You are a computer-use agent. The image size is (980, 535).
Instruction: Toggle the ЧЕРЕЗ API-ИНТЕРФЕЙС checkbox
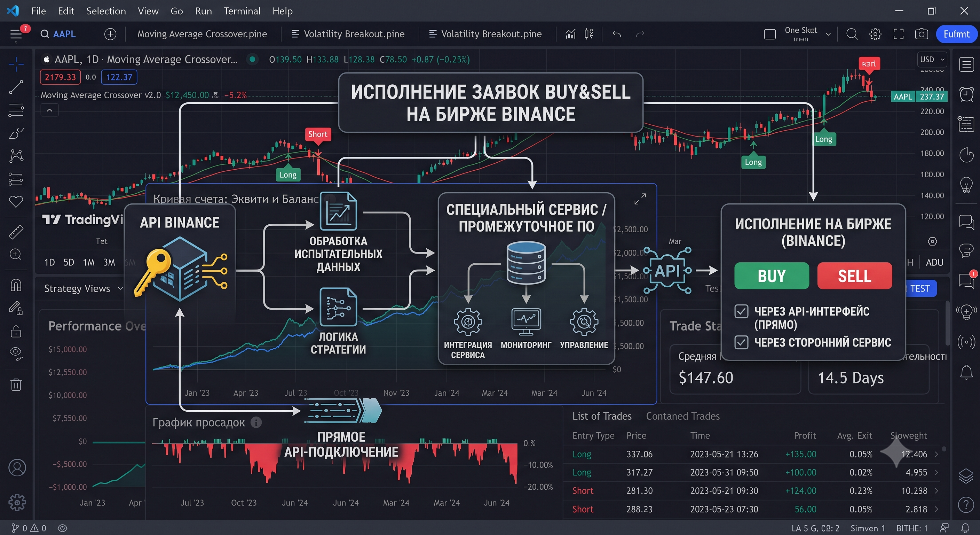(x=741, y=311)
